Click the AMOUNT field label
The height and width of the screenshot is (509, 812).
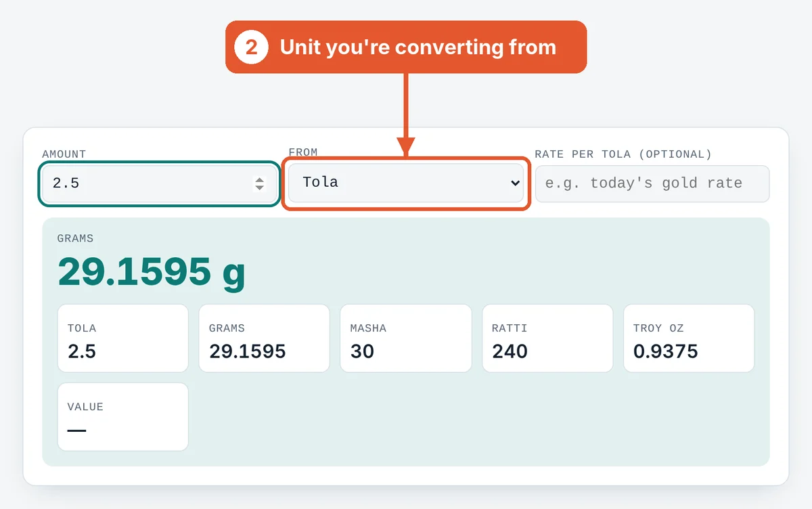64,154
